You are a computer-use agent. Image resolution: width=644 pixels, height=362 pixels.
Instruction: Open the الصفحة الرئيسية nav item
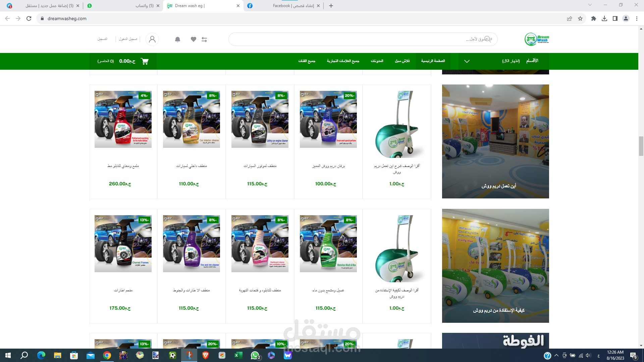(433, 61)
